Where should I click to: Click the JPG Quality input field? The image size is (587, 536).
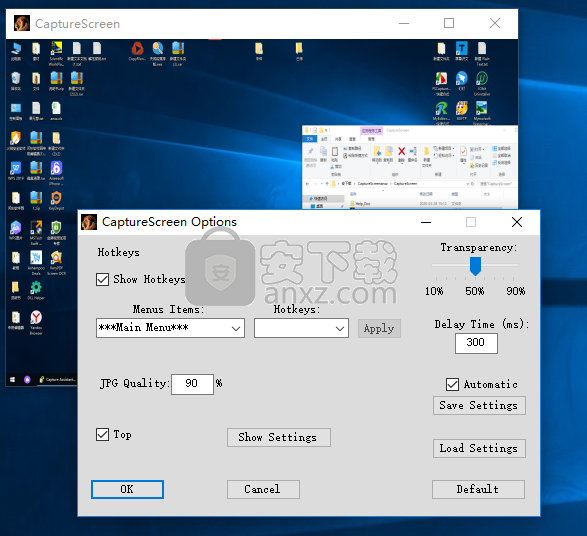pos(192,384)
